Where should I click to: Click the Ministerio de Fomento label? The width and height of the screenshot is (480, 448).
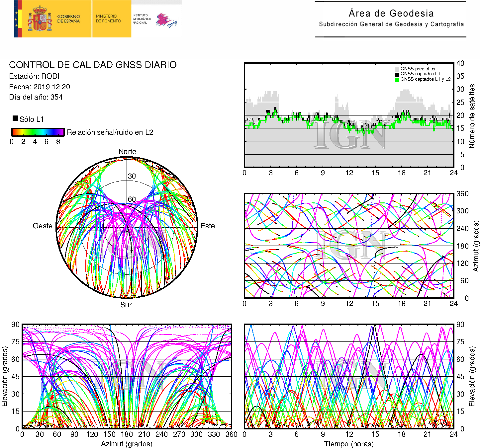pos(108,19)
